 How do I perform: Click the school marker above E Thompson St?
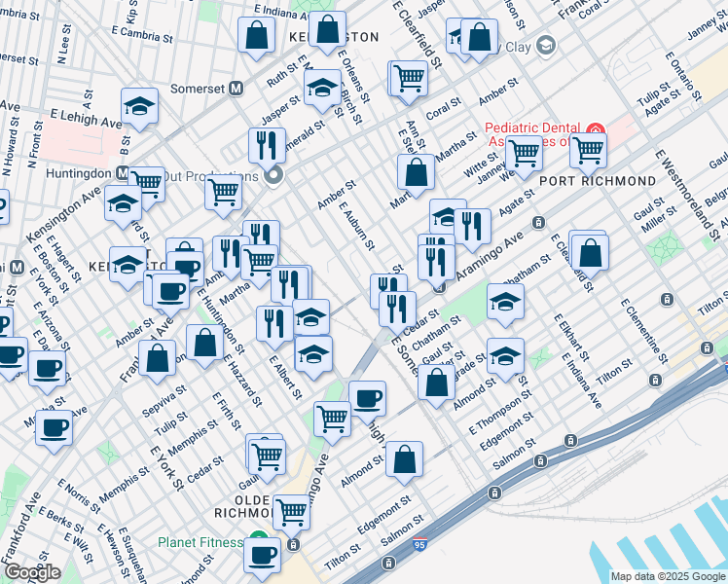505,359
